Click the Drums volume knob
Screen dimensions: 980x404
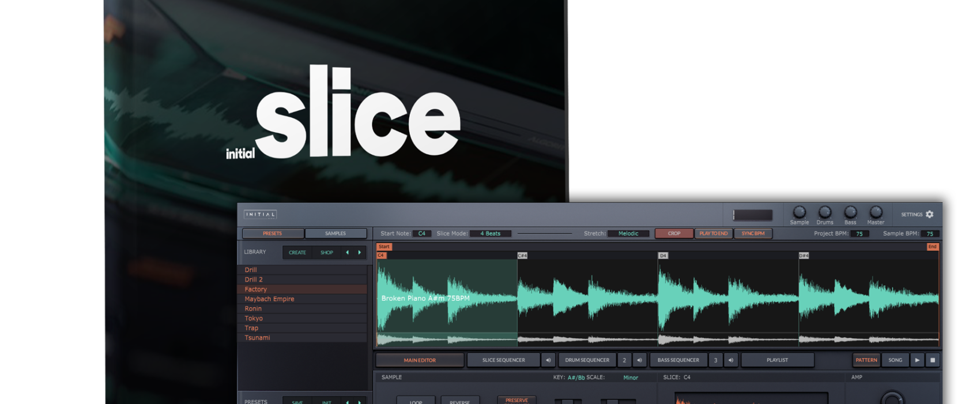tap(825, 212)
